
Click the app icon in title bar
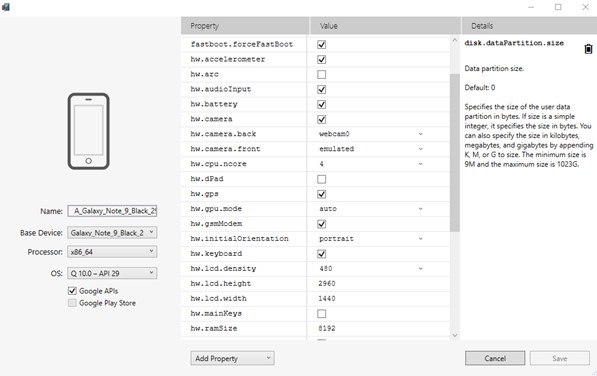pyautogui.click(x=6, y=7)
